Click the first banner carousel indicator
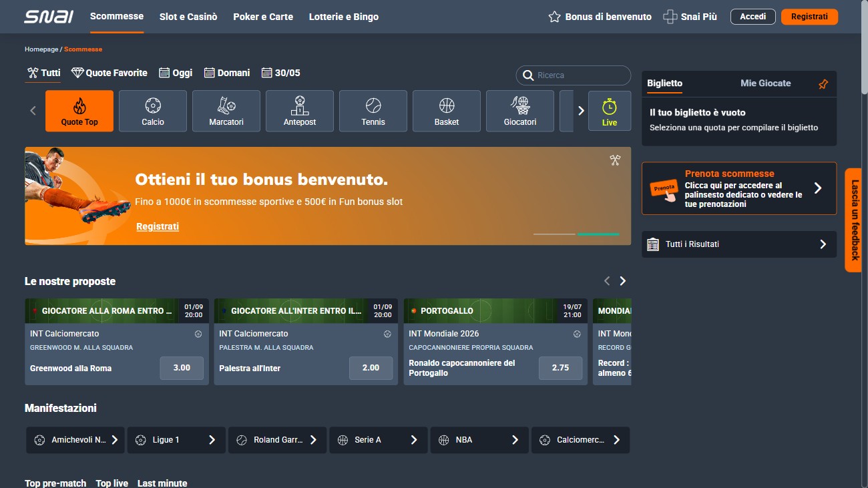Image resolution: width=868 pixels, height=488 pixels. 554,234
